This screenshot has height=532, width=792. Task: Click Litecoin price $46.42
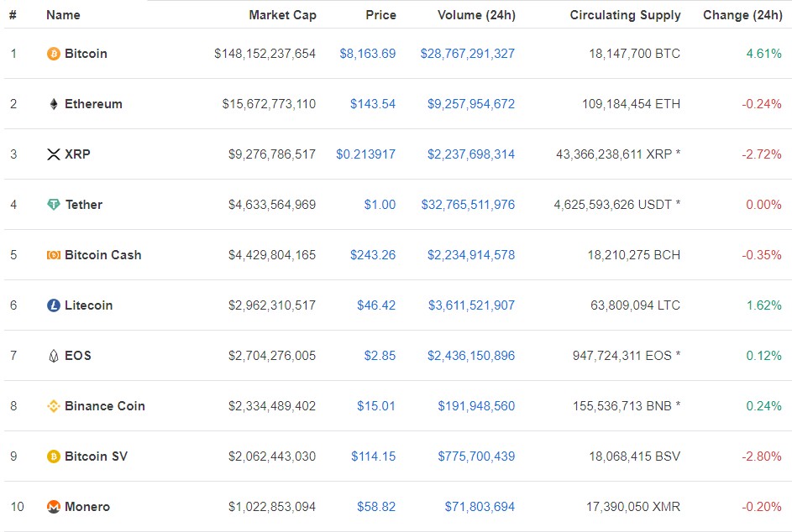376,305
